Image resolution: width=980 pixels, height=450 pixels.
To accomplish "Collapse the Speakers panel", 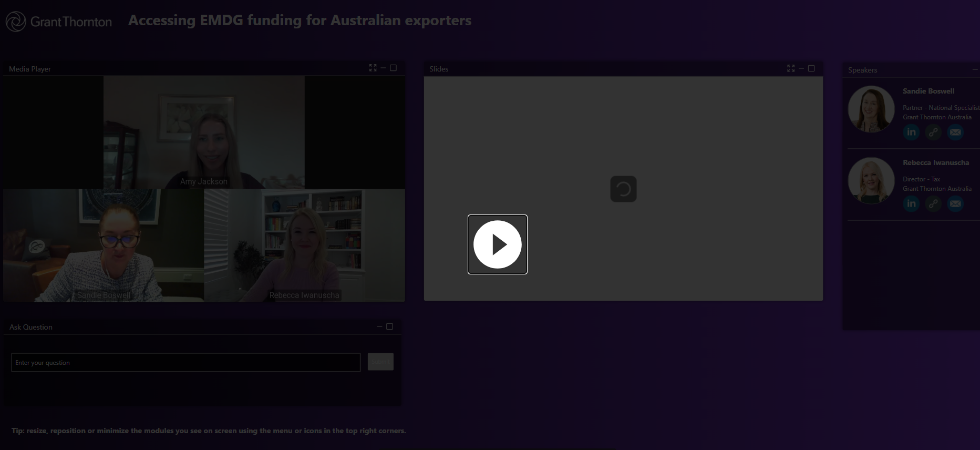I will tap(975, 69).
